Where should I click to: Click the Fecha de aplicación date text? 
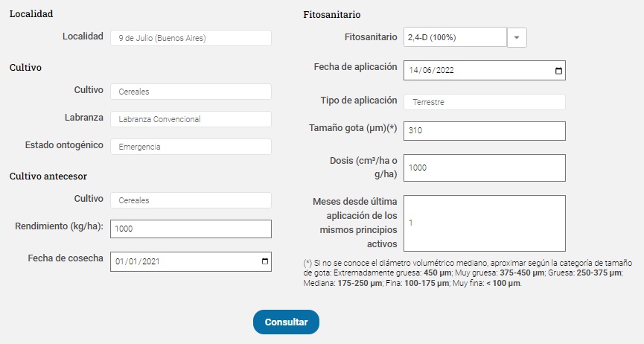pyautogui.click(x=432, y=71)
